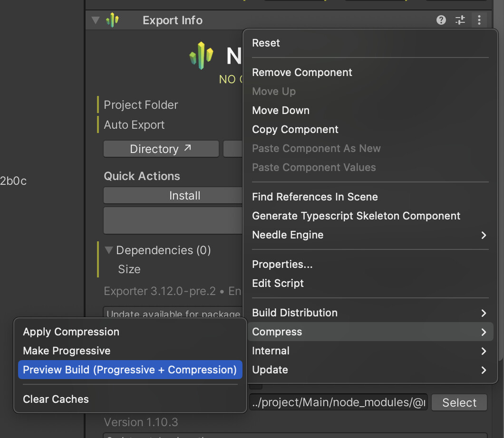Choose Remove Component from the context menu
Image resolution: width=504 pixels, height=438 pixels.
(x=302, y=72)
